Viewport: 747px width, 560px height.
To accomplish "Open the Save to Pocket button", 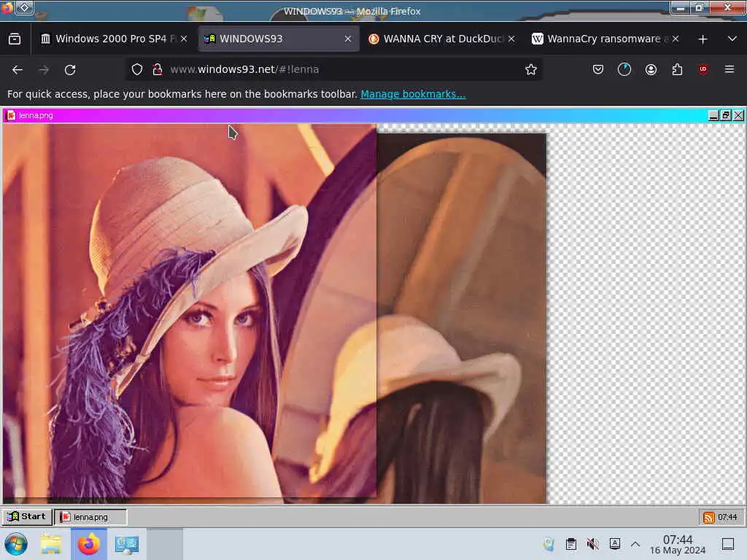I will [x=598, y=69].
